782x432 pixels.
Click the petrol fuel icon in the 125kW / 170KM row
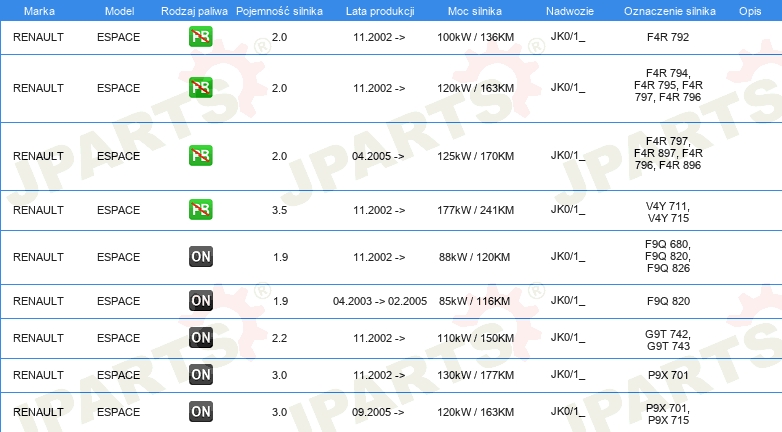coord(200,155)
